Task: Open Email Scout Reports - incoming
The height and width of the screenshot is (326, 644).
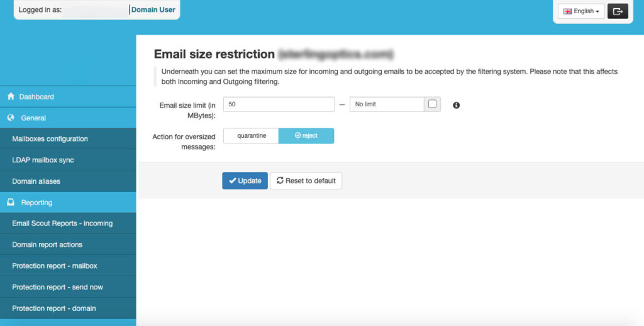Action: (x=68, y=223)
